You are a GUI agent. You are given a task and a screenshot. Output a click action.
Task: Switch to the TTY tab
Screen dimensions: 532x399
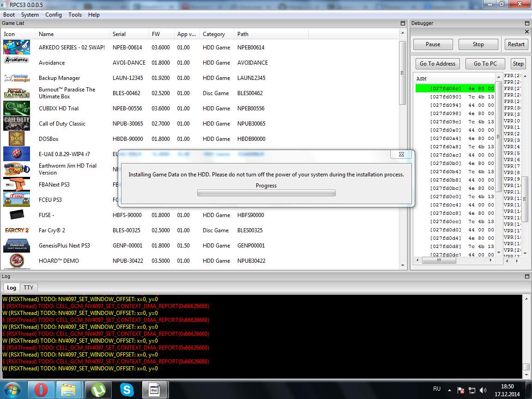(x=29, y=288)
